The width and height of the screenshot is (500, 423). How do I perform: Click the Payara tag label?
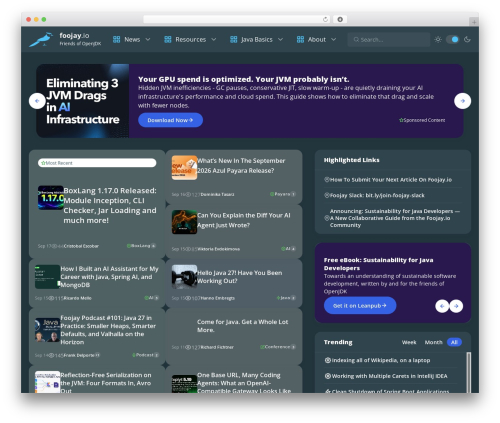(283, 194)
